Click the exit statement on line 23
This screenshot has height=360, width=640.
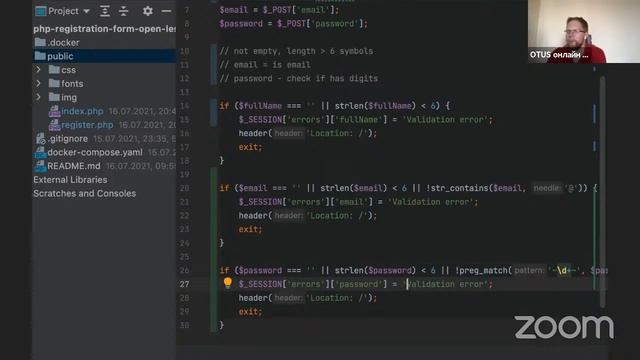[x=250, y=229]
